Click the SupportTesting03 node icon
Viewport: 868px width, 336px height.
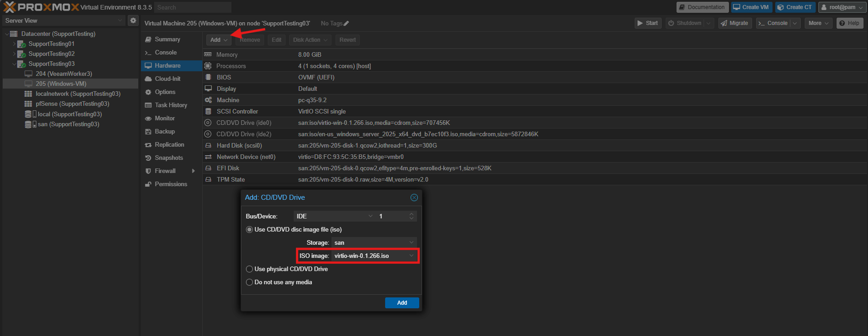click(x=21, y=64)
